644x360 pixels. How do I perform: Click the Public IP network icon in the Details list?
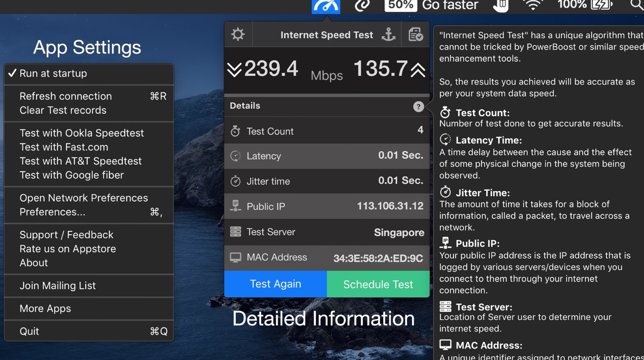coord(235,206)
